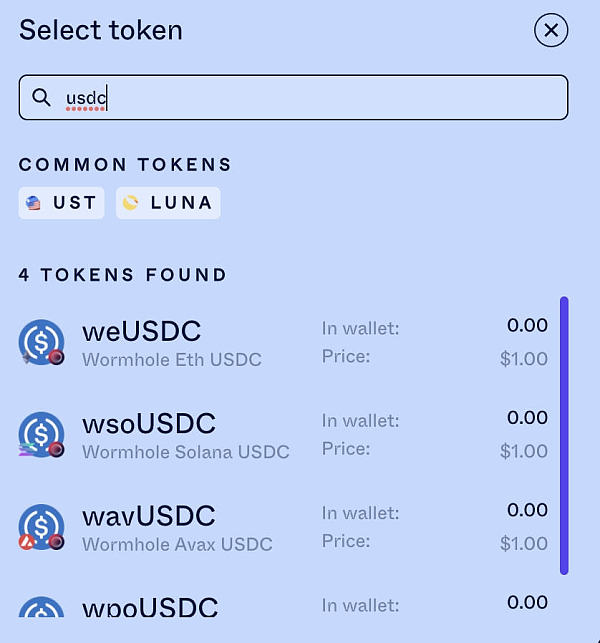Select the UST common token chip
This screenshot has height=643, width=600.
(x=62, y=203)
